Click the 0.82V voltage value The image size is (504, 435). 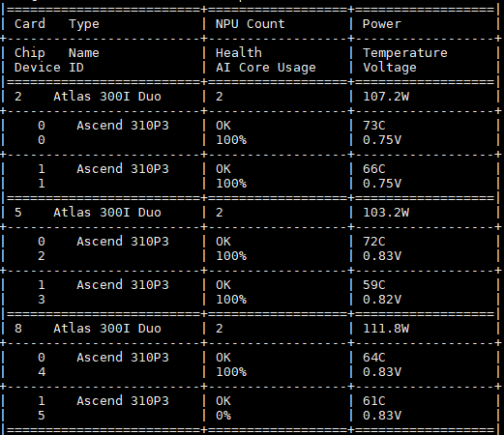click(x=382, y=300)
